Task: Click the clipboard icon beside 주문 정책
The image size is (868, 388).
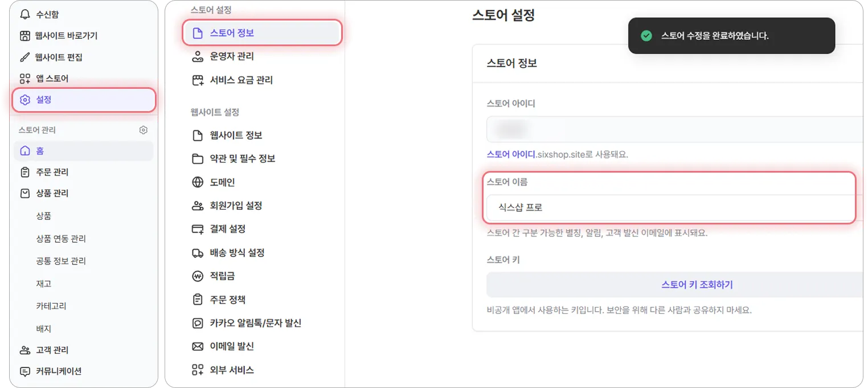Action: point(198,300)
